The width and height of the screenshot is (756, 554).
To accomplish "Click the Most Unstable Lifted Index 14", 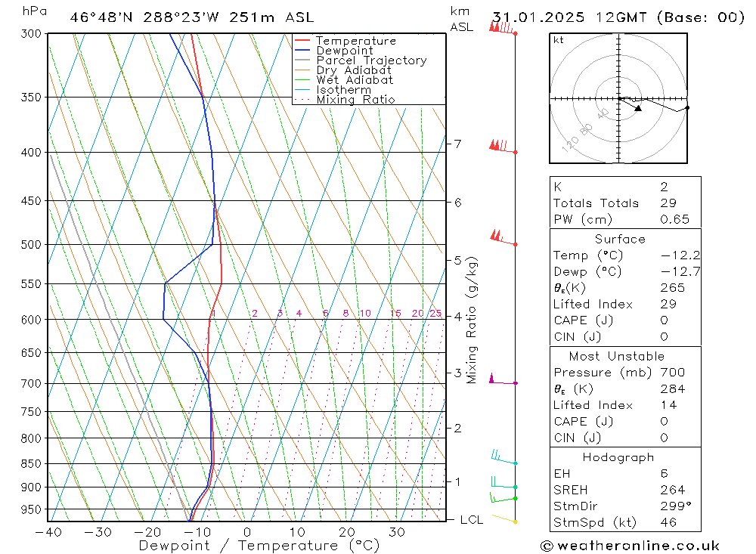I will [668, 406].
